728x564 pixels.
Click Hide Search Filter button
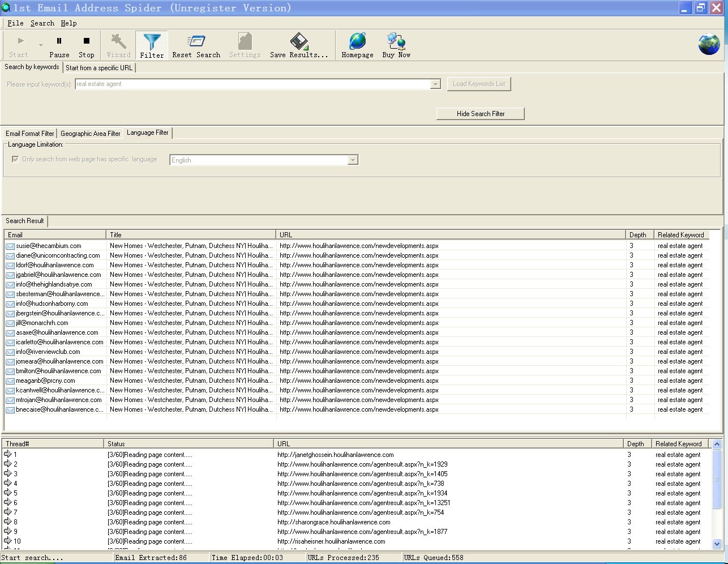click(480, 114)
